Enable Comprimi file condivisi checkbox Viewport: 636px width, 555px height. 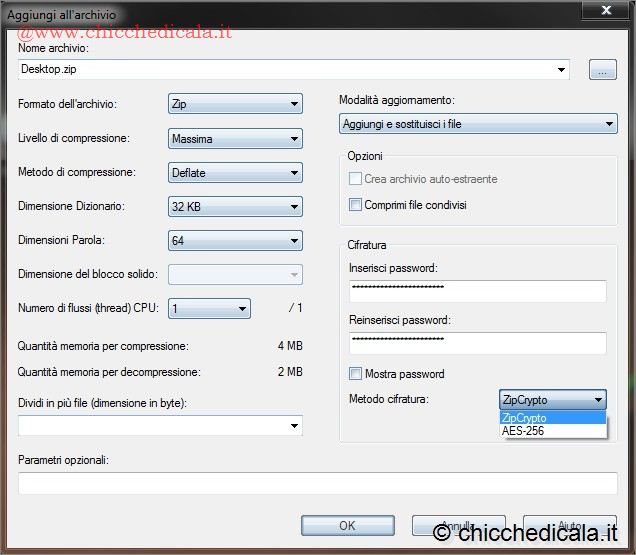(x=355, y=205)
